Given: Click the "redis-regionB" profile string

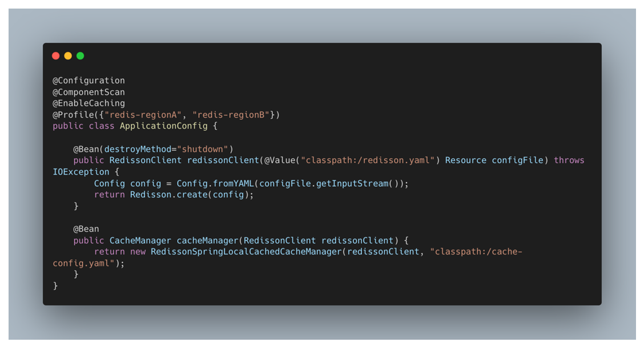Looking at the screenshot, I should [x=231, y=115].
